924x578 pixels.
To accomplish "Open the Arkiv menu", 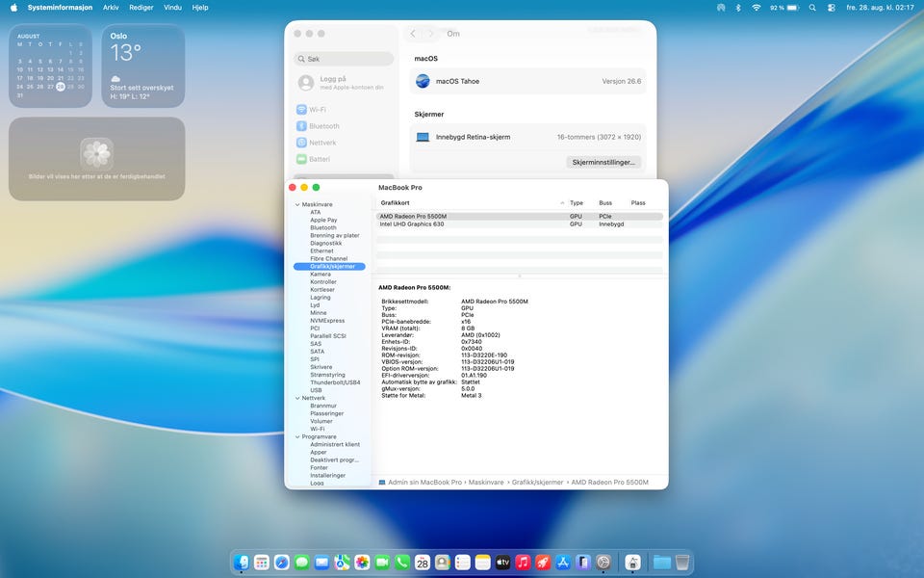I will coord(111,8).
